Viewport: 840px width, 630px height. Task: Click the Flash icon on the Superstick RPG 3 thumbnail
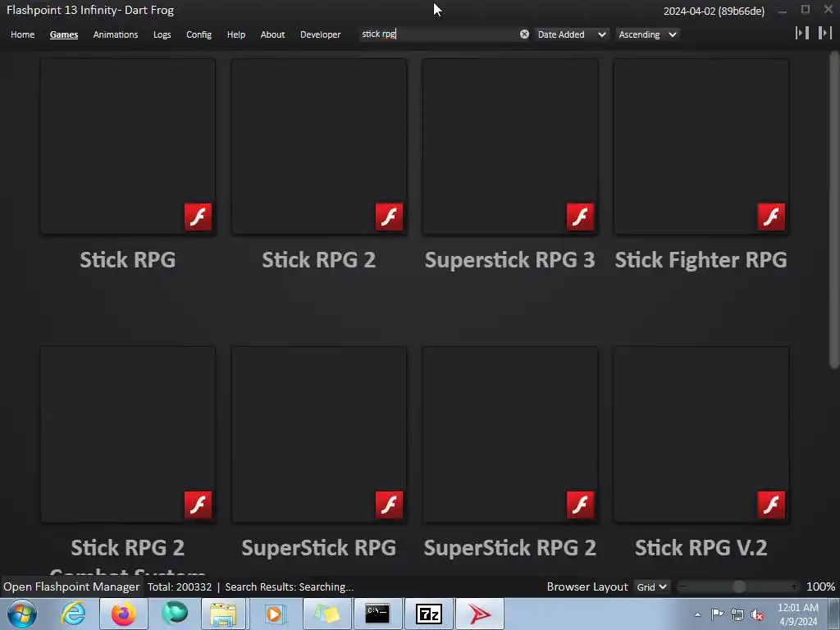(x=580, y=217)
